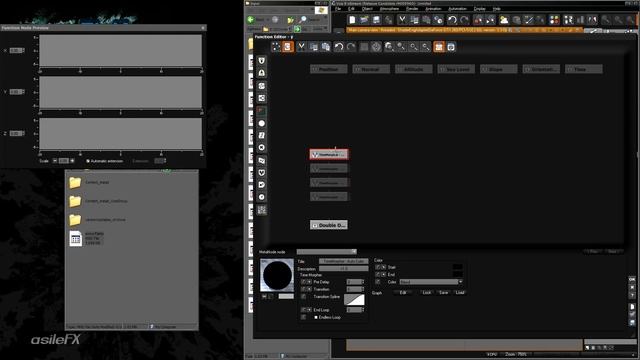
Task: Open the Edit menu in Vue
Action: [351, 9]
